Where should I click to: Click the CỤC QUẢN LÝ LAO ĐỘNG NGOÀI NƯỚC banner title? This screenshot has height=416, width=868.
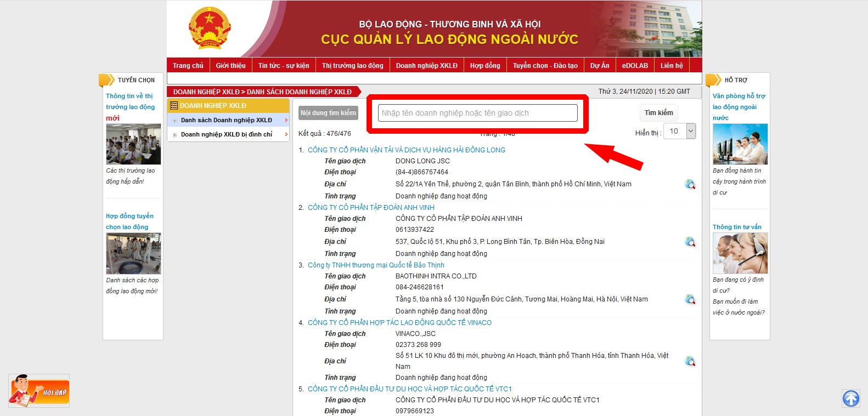(450, 39)
